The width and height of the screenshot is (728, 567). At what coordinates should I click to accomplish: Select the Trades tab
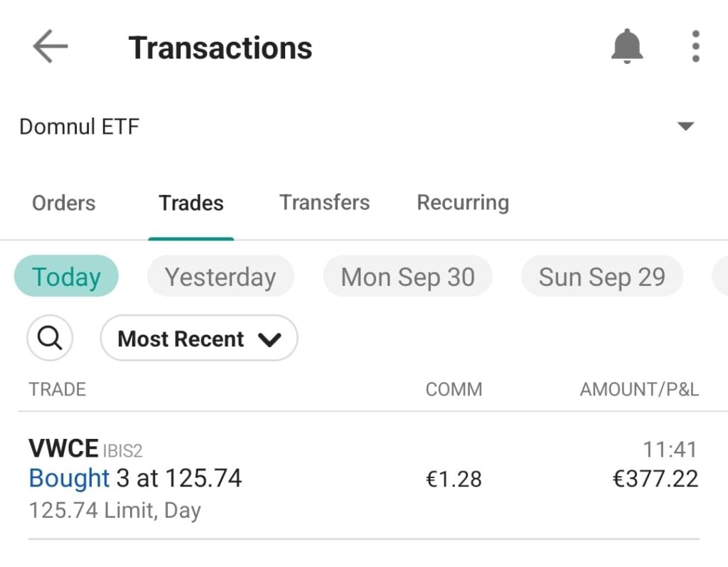pos(191,203)
